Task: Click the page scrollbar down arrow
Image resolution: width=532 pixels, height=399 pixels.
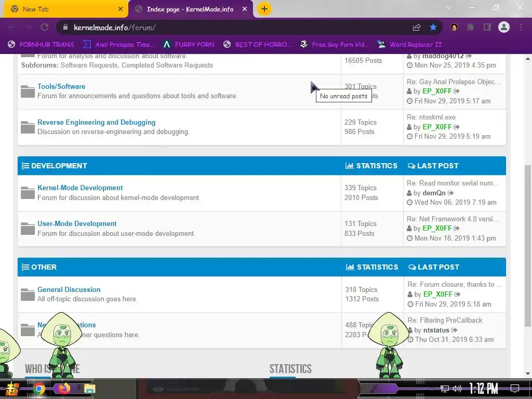Action: coord(528,373)
